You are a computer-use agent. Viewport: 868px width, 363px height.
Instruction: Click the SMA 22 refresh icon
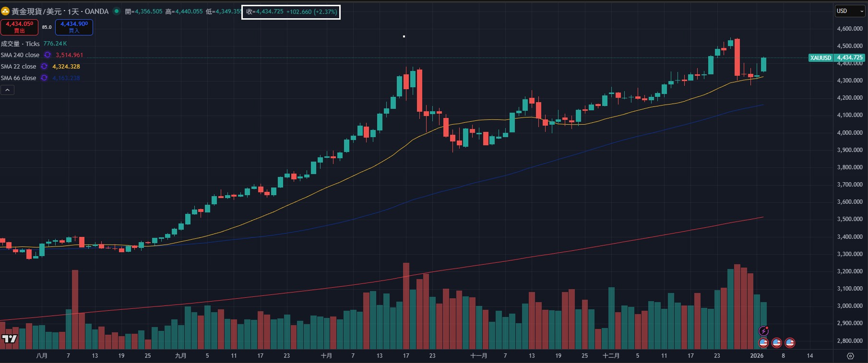coord(44,67)
